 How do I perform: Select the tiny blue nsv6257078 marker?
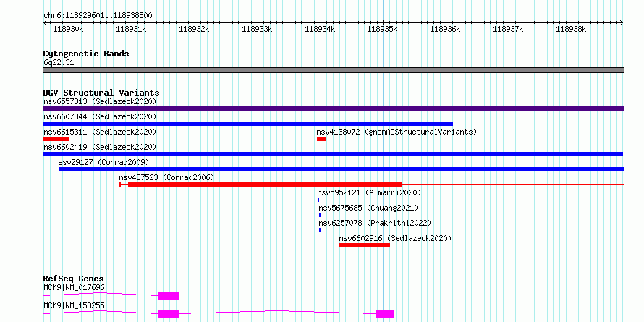[320, 230]
